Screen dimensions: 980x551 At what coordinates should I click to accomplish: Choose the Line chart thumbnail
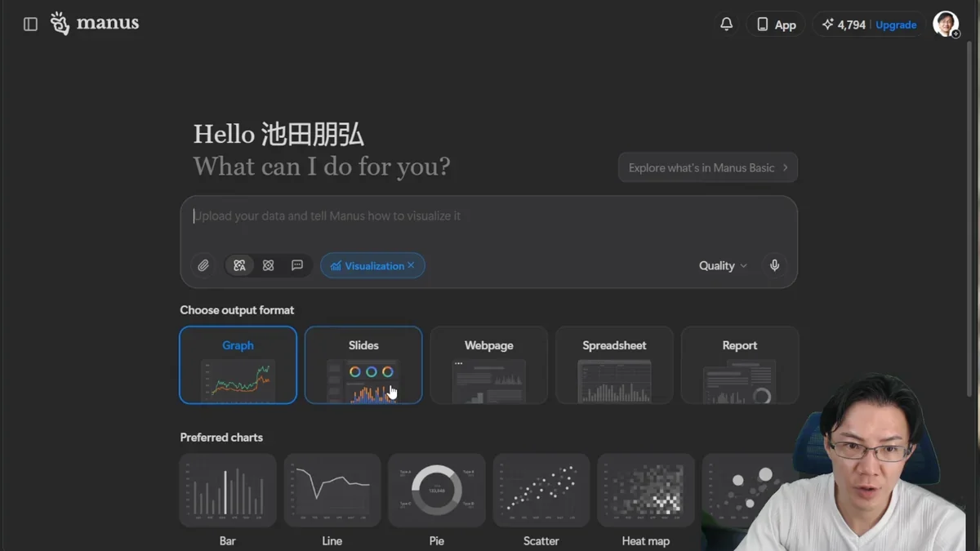(332, 490)
